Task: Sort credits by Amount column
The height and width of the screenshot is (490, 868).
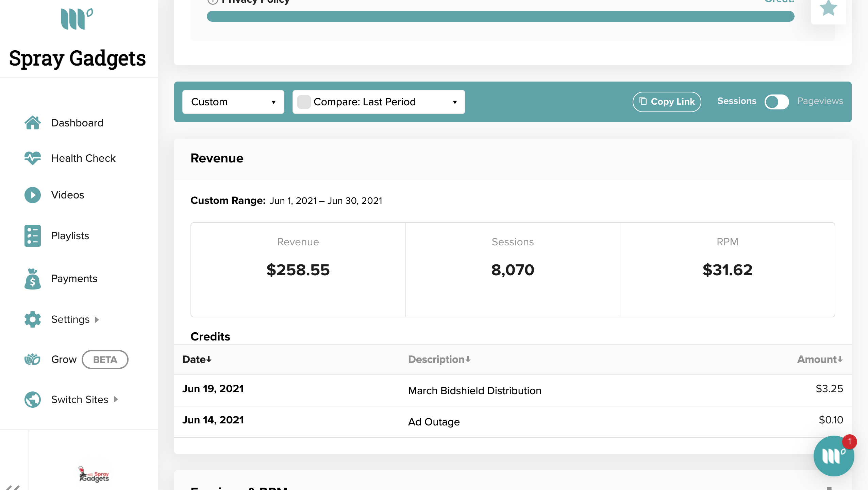Action: 820,360
